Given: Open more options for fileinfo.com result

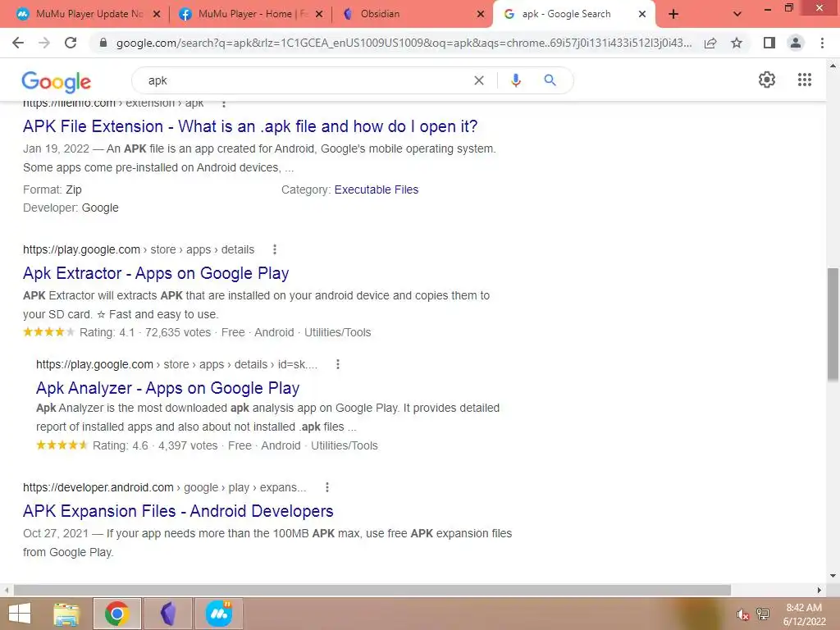Looking at the screenshot, I should pos(224,103).
